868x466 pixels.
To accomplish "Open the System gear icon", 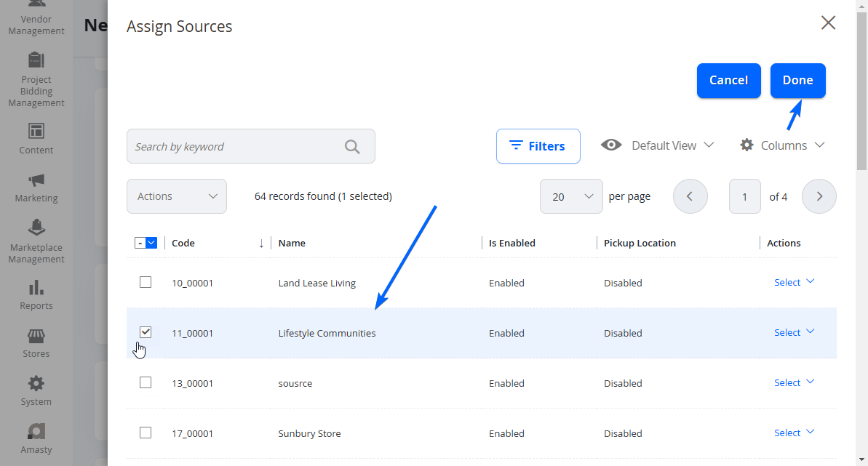I will (x=36, y=384).
